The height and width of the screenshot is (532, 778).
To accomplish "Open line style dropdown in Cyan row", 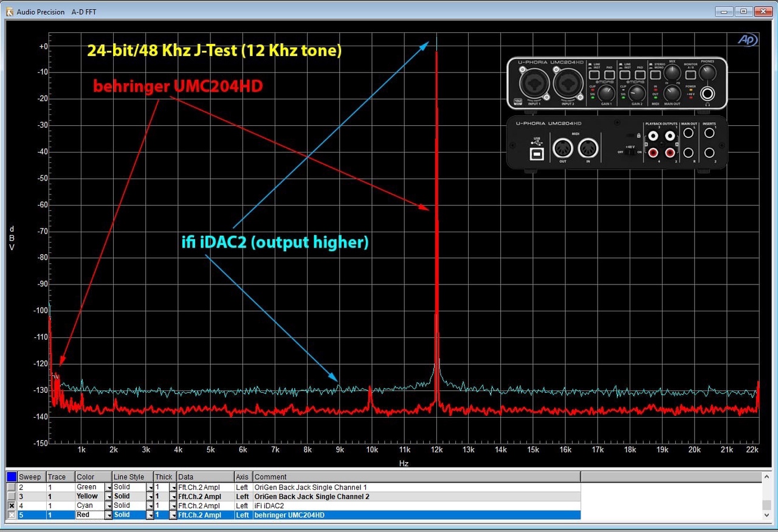I will [x=150, y=506].
